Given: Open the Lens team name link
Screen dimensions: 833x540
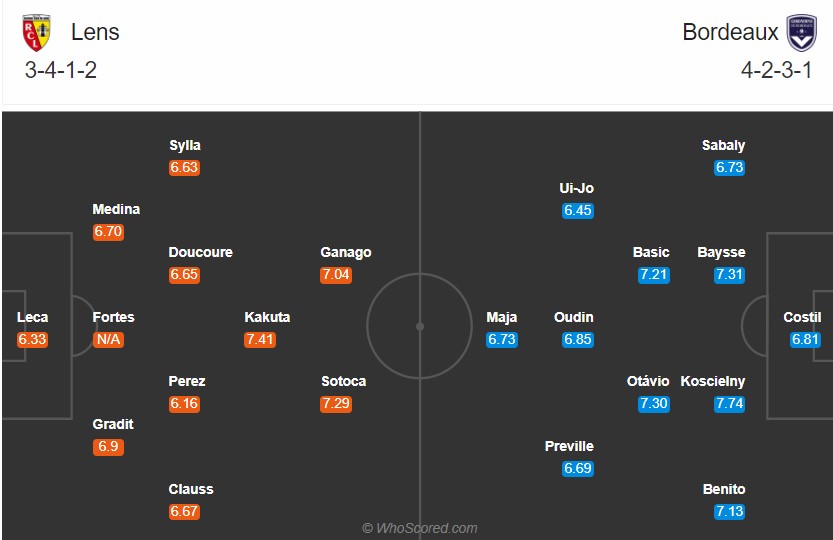Looking at the screenshot, I should (95, 32).
